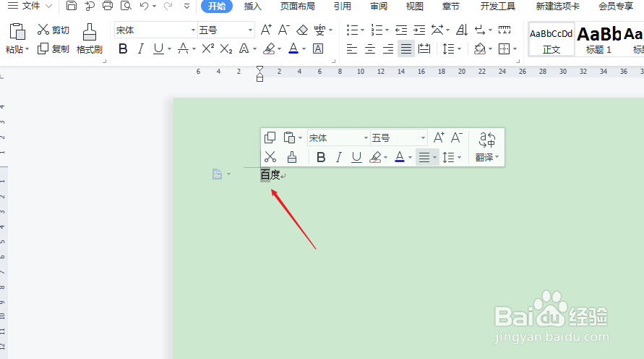Toggle Underline in the ribbon
This screenshot has width=644, height=359.
click(158, 49)
